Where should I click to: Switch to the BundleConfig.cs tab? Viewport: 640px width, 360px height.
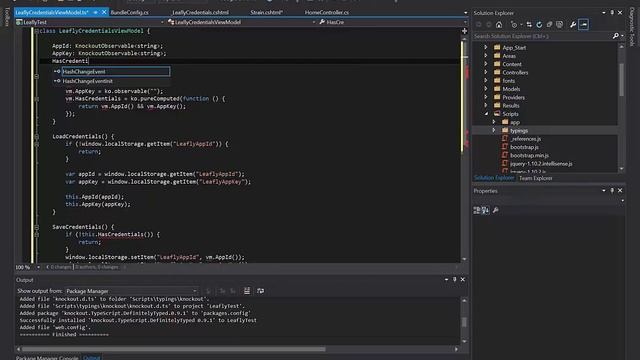click(x=129, y=13)
